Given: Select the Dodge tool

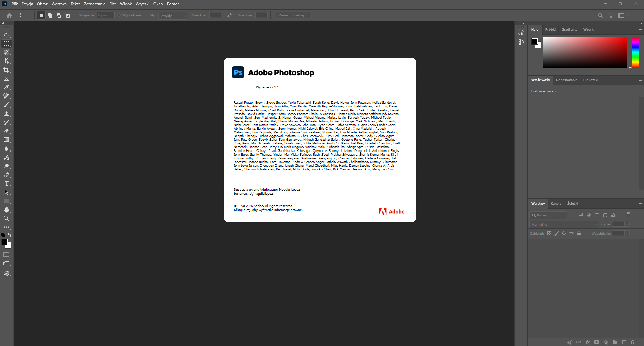Looking at the screenshot, I should tap(6, 166).
